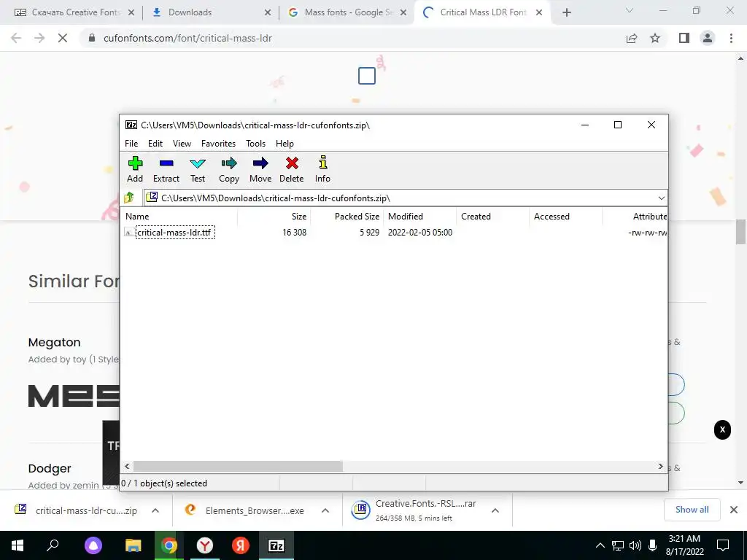
Task: Sort by Created column header
Action: point(492,216)
